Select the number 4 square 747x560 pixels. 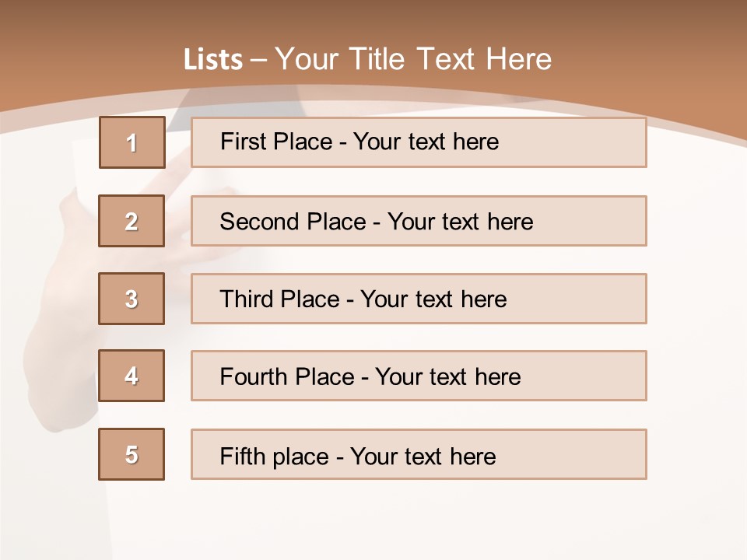point(132,376)
